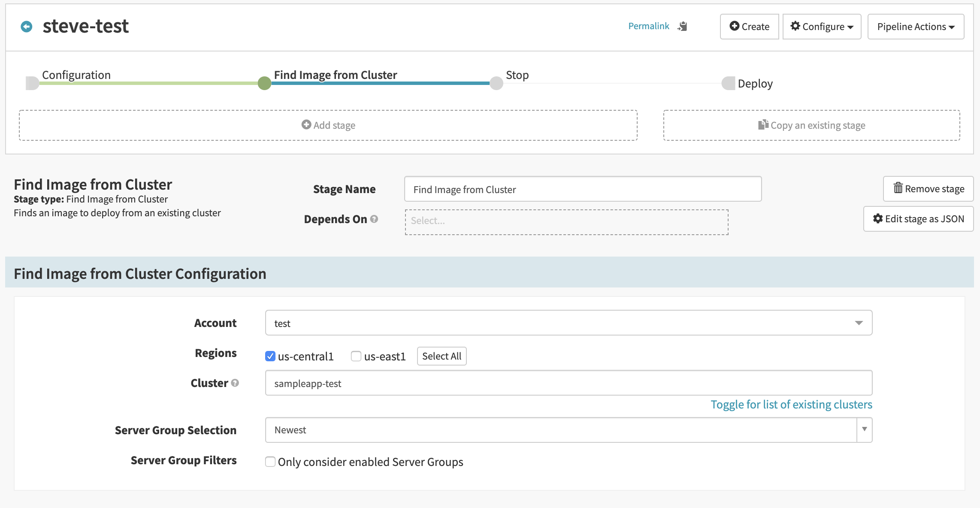This screenshot has width=980, height=508.
Task: Click the help icon next to Cluster
Action: pos(235,383)
